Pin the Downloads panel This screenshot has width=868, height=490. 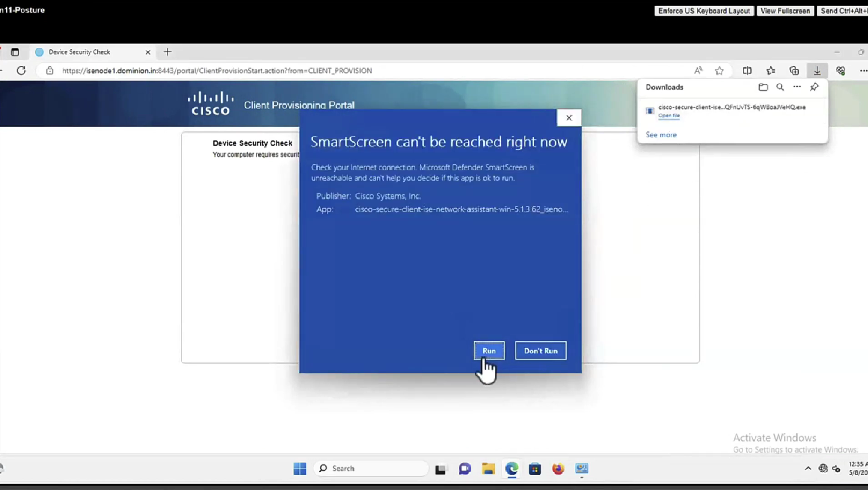coord(814,87)
